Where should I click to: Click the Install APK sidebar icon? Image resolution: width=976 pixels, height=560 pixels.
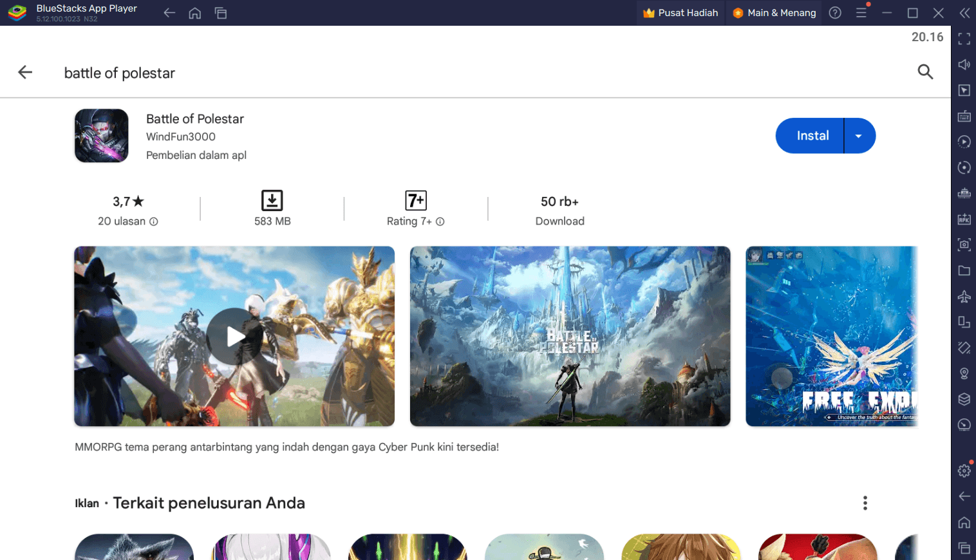pyautogui.click(x=964, y=219)
